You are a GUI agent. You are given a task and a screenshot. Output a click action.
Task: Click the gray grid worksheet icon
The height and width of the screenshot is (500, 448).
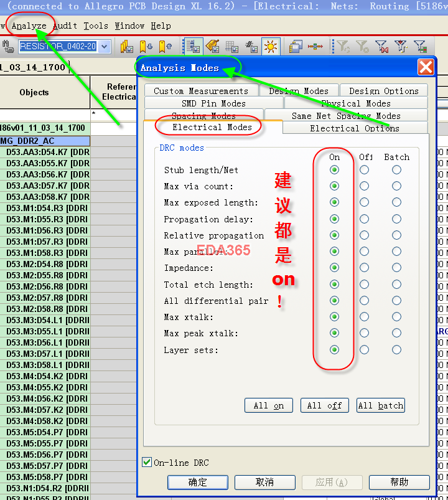pyautogui.click(x=231, y=47)
